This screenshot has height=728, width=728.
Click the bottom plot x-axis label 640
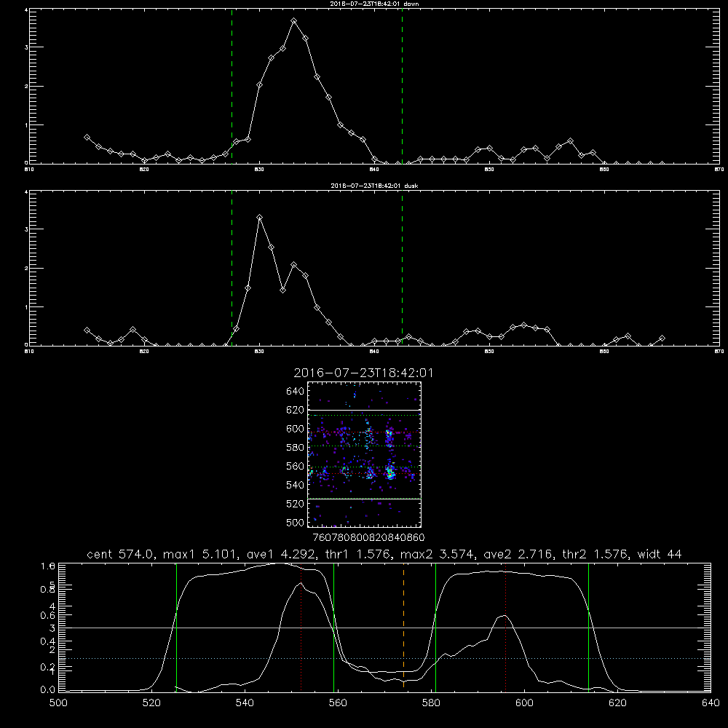tap(711, 703)
